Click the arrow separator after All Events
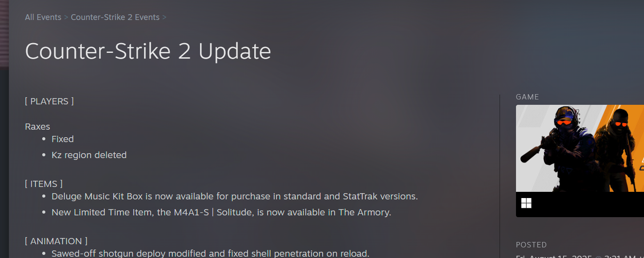This screenshot has width=644, height=258. click(66, 17)
